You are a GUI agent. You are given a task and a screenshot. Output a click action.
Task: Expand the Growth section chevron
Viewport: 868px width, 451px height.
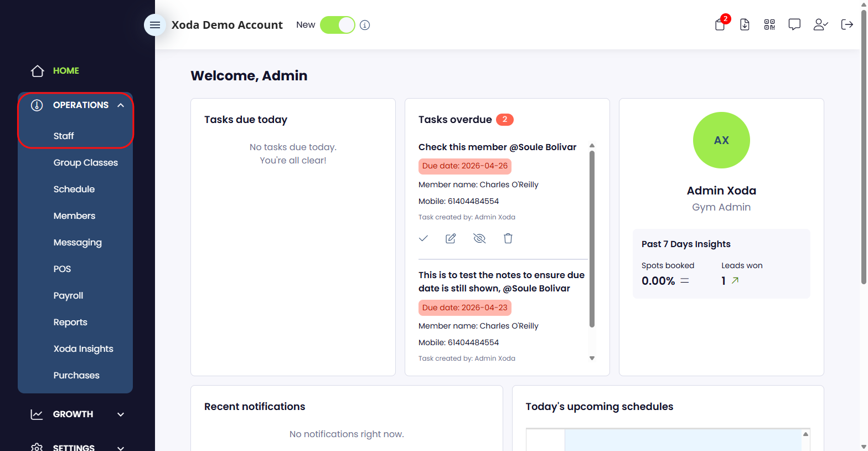(x=121, y=414)
